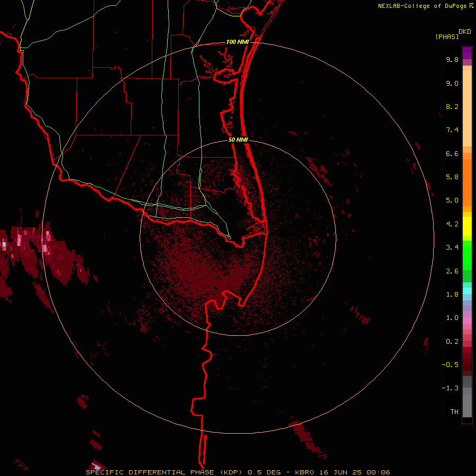Click the 2.6 legend value
The height and width of the screenshot is (476, 476).
tap(452, 271)
